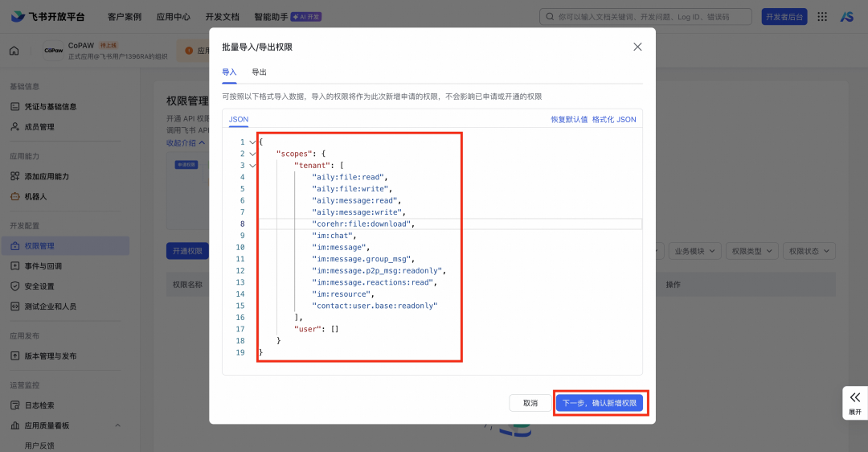The height and width of the screenshot is (452, 868).
Task: Open the app grid icon in header
Action: (x=822, y=16)
